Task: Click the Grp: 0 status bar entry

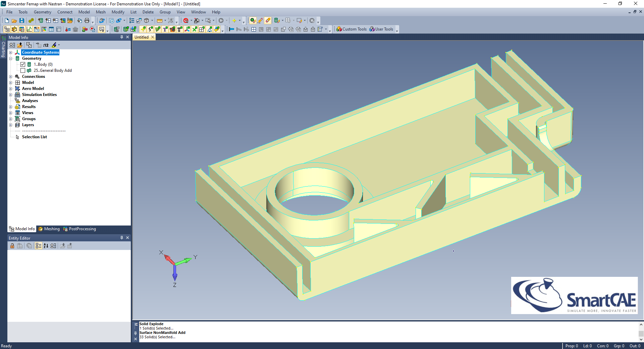Action: point(619,346)
